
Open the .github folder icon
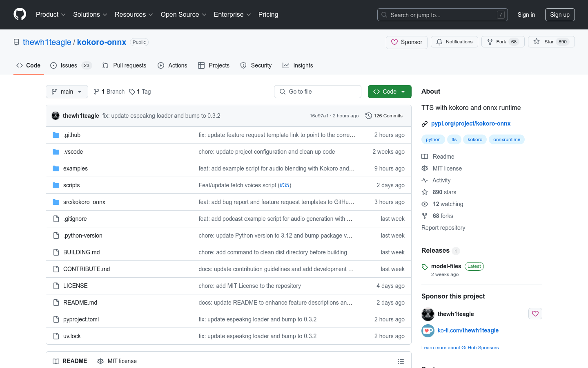pyautogui.click(x=56, y=135)
